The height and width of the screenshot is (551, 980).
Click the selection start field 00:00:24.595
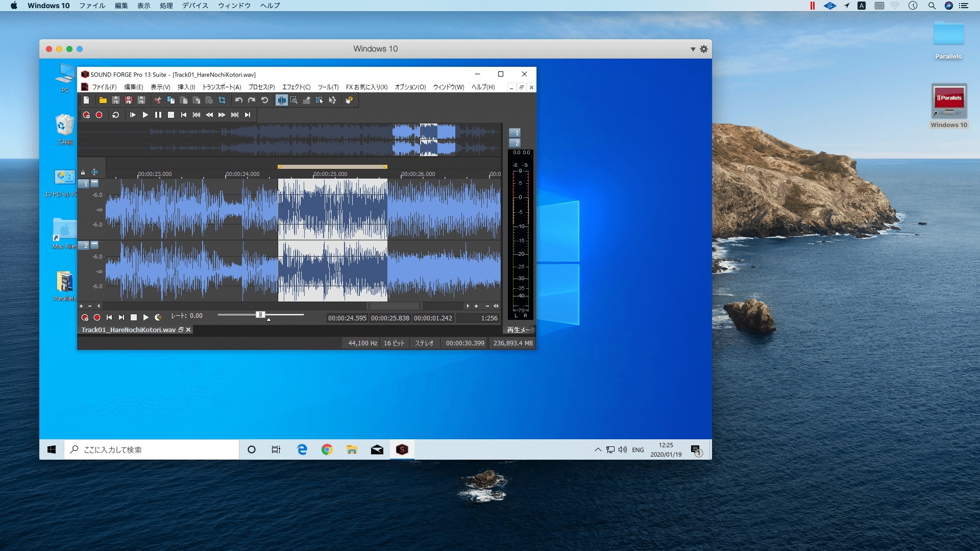(347, 318)
